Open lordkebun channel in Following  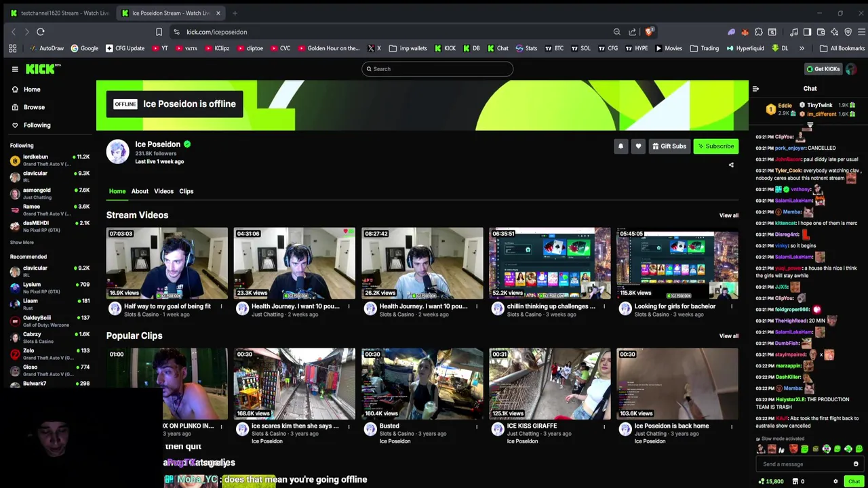(50, 160)
